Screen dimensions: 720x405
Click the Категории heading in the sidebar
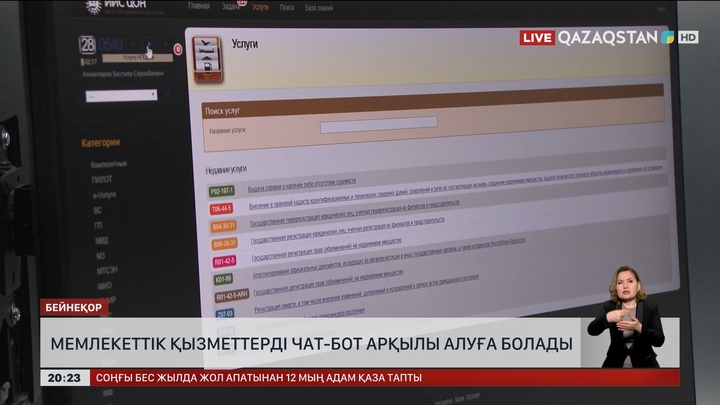click(x=101, y=143)
